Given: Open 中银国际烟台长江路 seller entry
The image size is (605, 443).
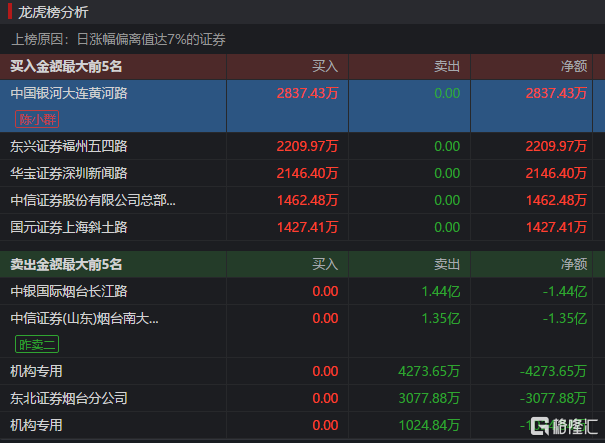Looking at the screenshot, I should click(69, 291).
